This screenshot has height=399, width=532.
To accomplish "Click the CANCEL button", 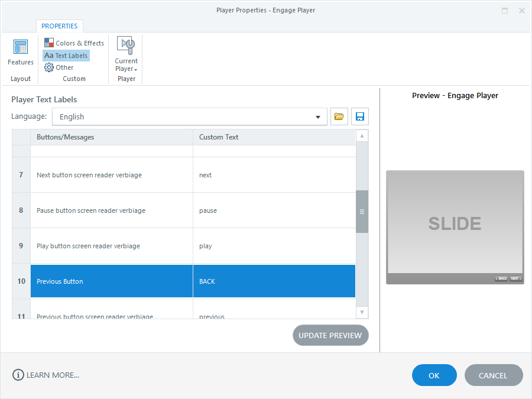I will click(494, 375).
